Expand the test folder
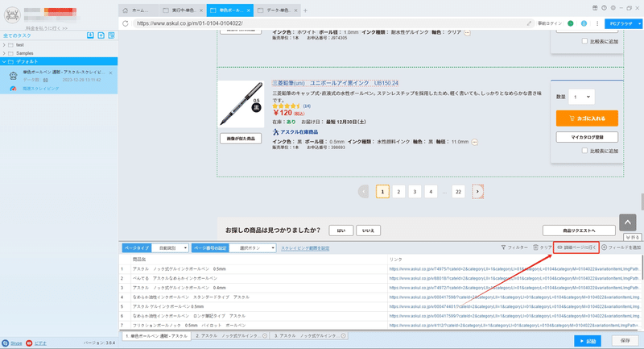Image resolution: width=644 pixels, height=349 pixels. (4, 45)
